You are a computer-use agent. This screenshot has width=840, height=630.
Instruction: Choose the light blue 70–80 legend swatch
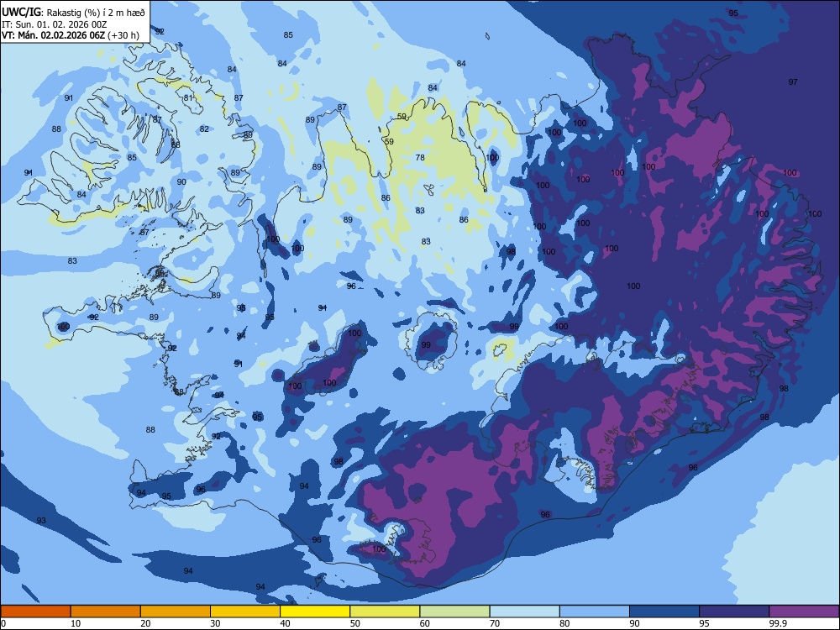pyautogui.click(x=524, y=612)
